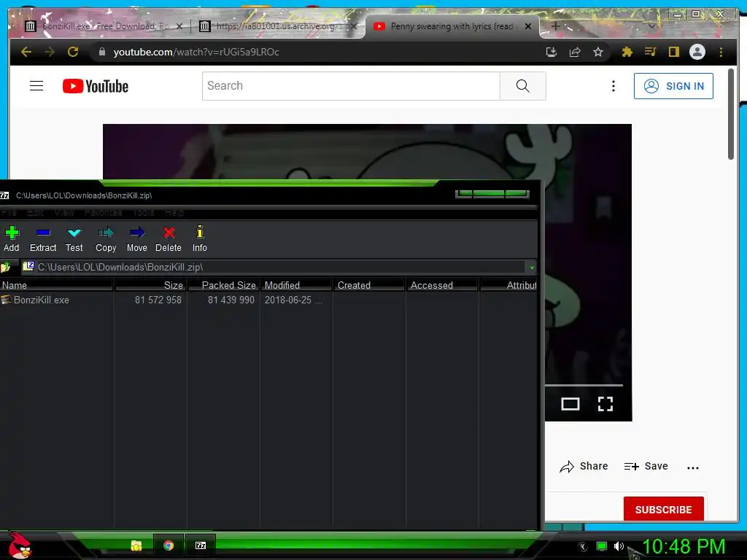747x560 pixels.
Task: Open the YouTube hamburger guide menu
Action: tap(36, 86)
